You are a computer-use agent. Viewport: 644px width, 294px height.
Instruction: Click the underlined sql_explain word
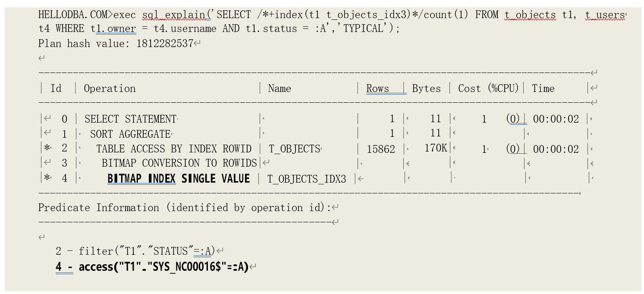[x=174, y=15]
